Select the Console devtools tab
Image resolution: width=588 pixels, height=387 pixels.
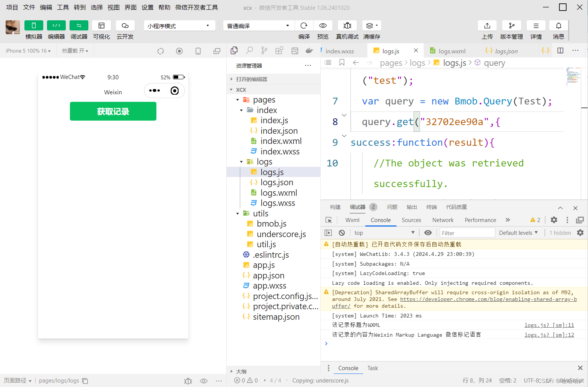coord(380,220)
